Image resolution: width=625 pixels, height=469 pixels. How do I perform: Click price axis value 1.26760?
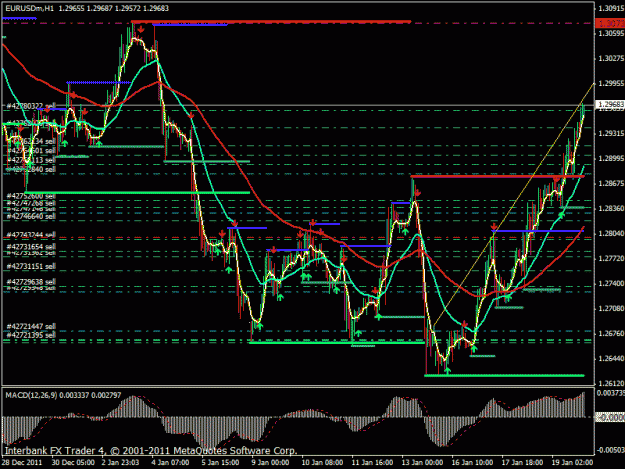coord(611,334)
